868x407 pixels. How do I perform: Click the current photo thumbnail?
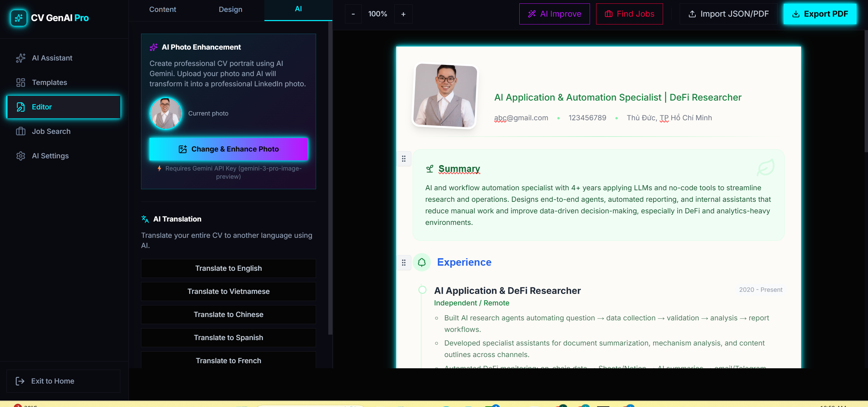click(x=166, y=113)
